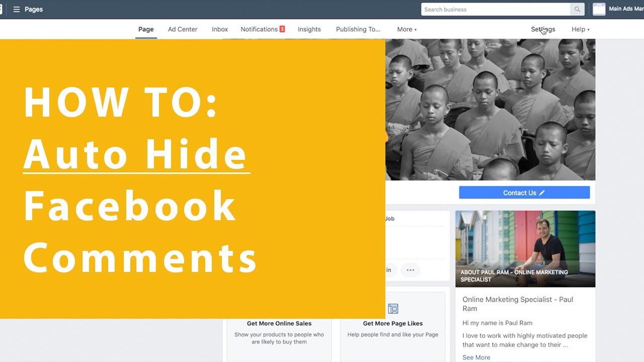The height and width of the screenshot is (362, 644).
Task: Click 'Help people find and like your Page'
Action: [x=393, y=334]
